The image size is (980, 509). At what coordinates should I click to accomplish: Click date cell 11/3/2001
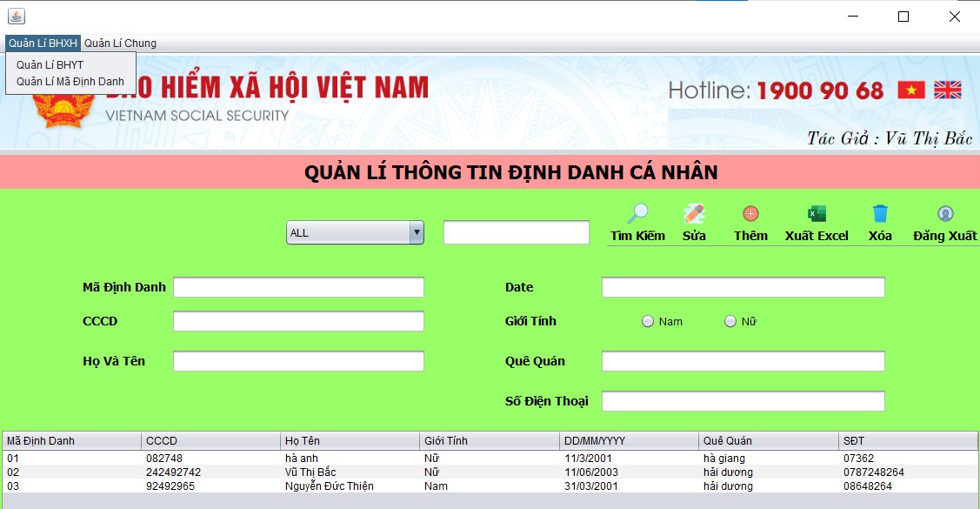coord(629,459)
